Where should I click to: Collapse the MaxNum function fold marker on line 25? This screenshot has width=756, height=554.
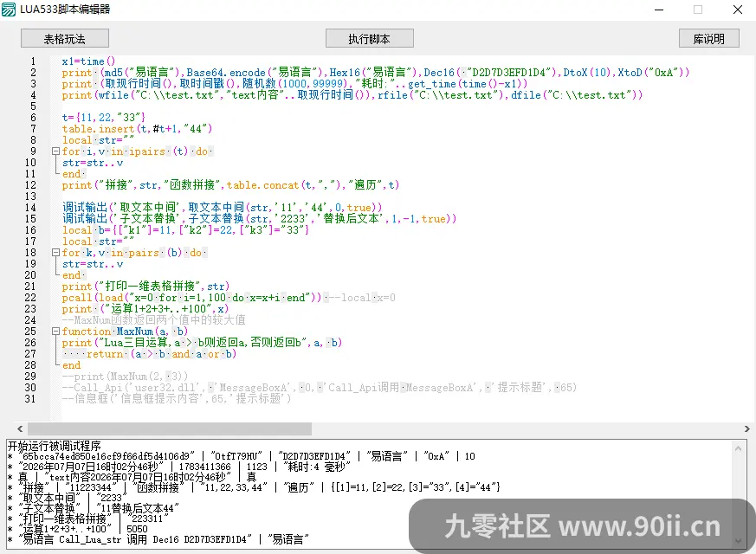(55, 332)
